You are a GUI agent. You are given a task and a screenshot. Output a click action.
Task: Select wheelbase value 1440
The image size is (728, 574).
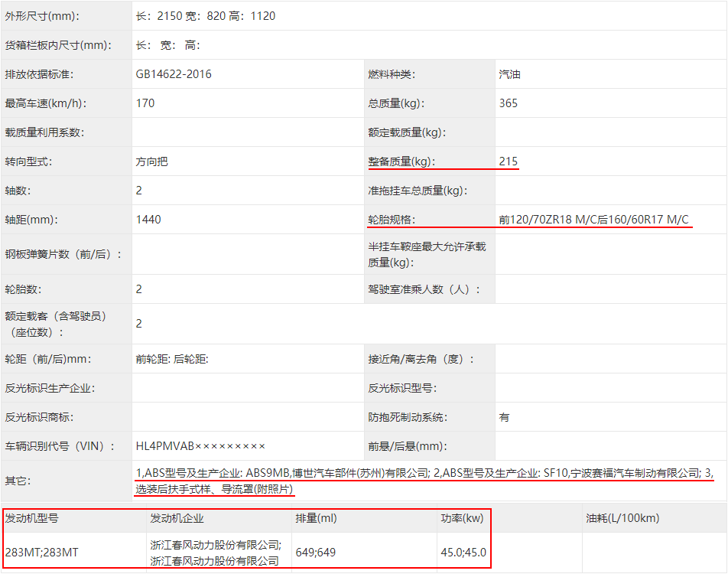pyautogui.click(x=148, y=220)
